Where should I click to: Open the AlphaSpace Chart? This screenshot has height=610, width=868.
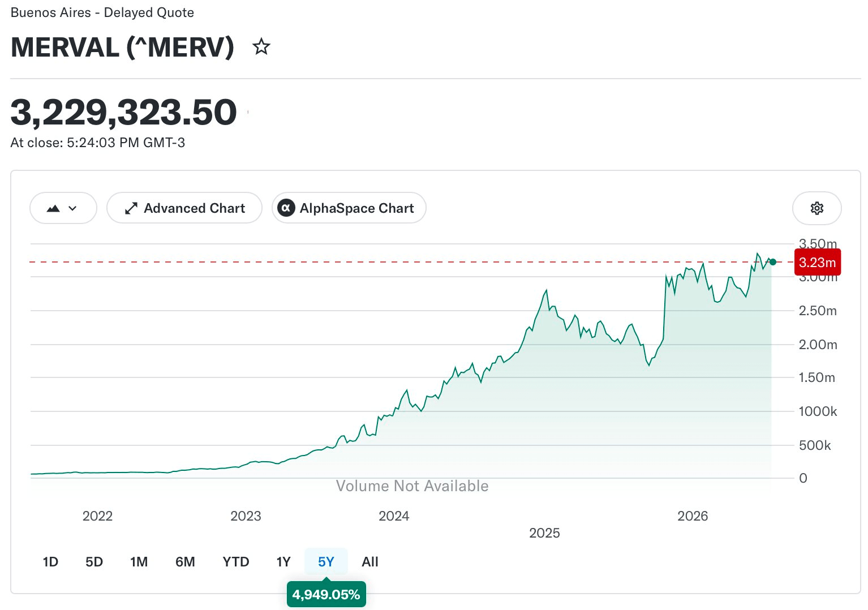tap(349, 208)
